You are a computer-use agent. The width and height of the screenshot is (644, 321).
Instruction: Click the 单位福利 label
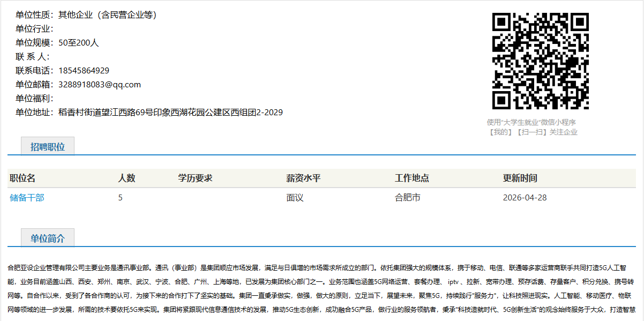[x=35, y=98]
